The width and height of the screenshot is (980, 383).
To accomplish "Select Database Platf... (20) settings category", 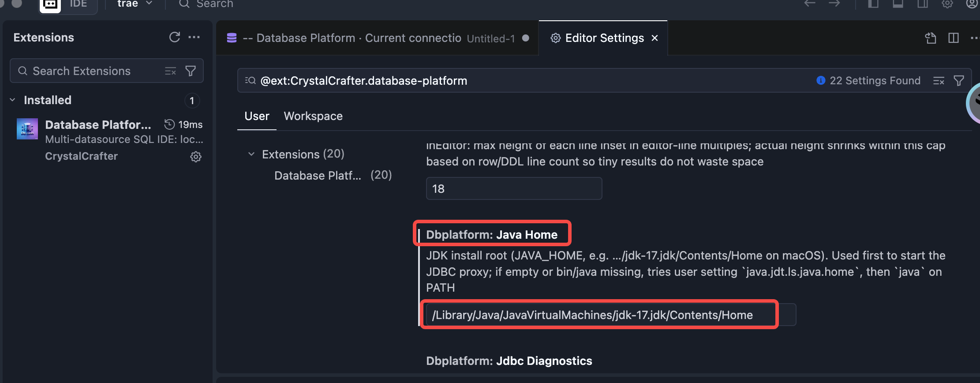I will (x=333, y=176).
